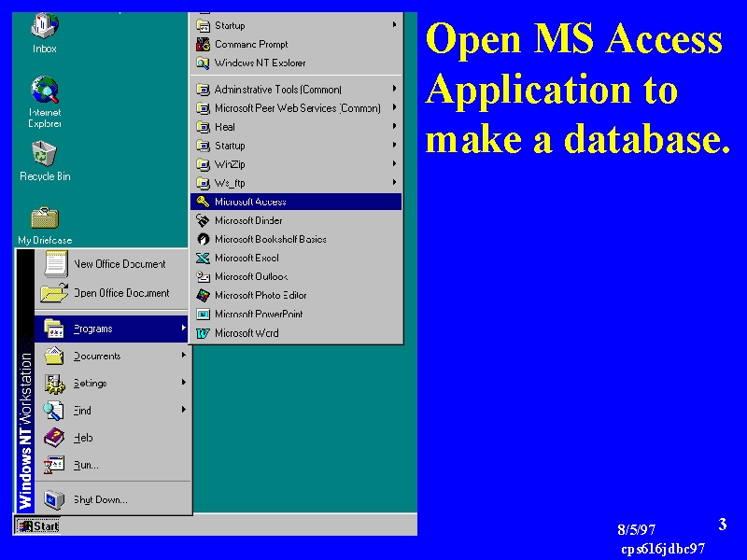Click the Command Prompt icon
Screen dimensions: 747x560
tap(203, 44)
